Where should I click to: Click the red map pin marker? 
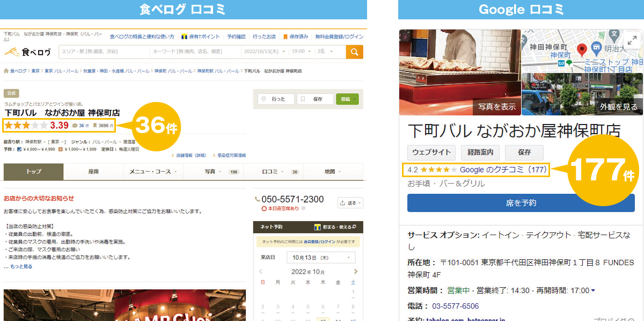tap(581, 50)
